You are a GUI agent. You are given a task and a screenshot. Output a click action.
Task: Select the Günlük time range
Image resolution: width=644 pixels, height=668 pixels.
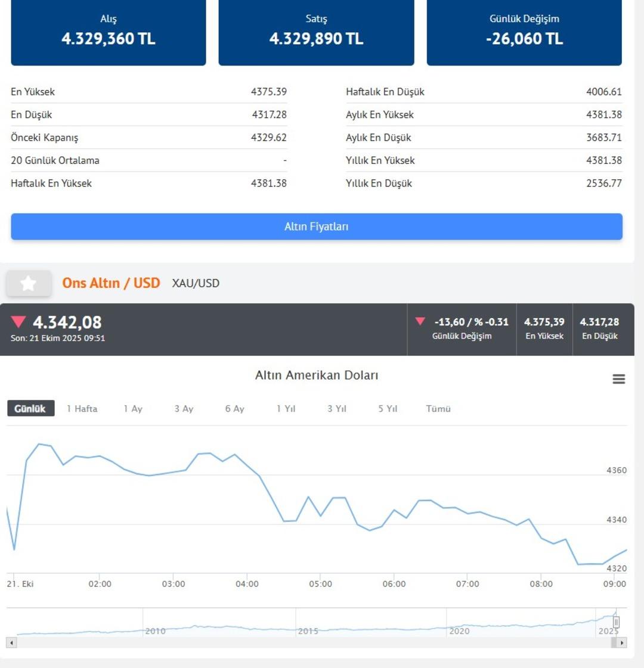(30, 409)
